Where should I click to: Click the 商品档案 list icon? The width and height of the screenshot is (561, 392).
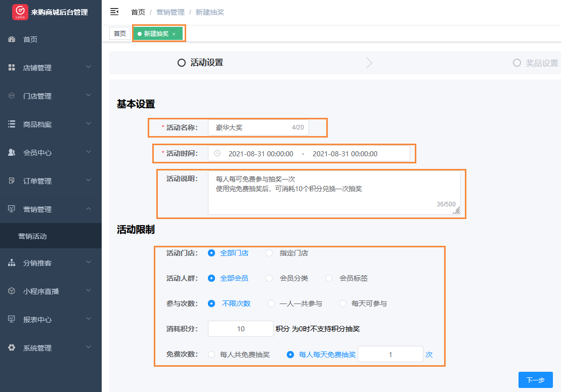click(x=12, y=124)
